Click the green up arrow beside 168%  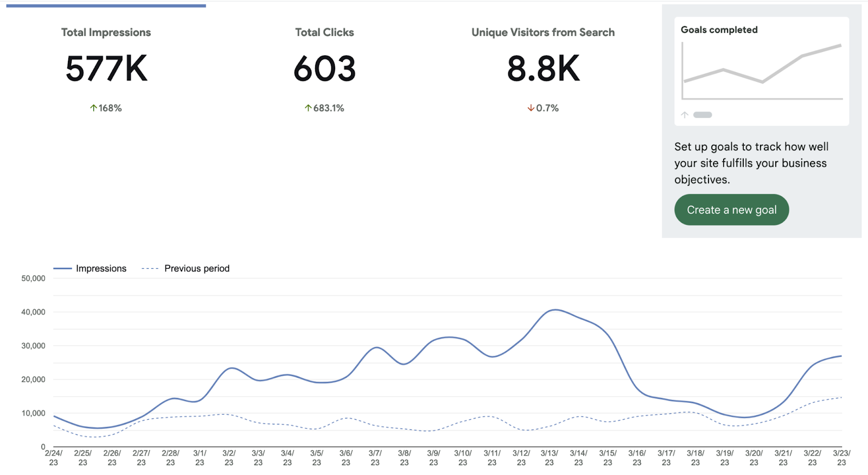[x=93, y=108]
